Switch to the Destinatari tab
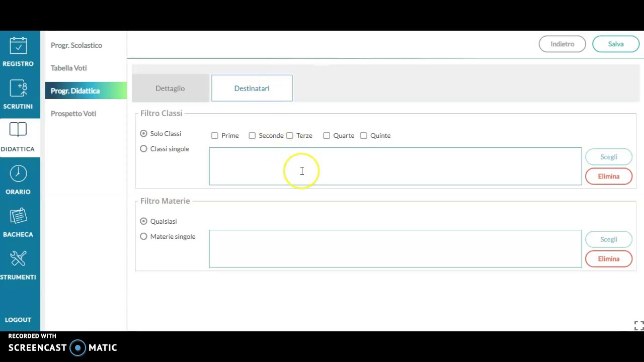The height and width of the screenshot is (362, 644). point(252,88)
